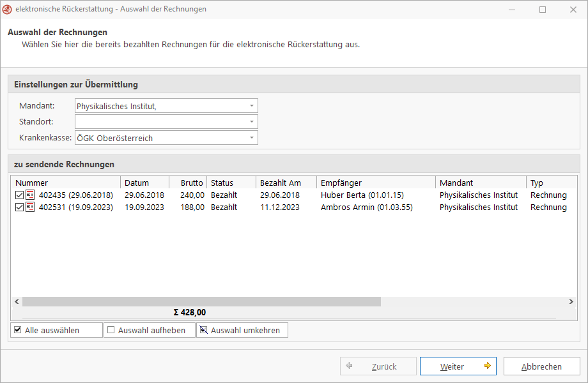The image size is (588, 383).
Task: Click the Empfänger column header
Action: pos(376,183)
